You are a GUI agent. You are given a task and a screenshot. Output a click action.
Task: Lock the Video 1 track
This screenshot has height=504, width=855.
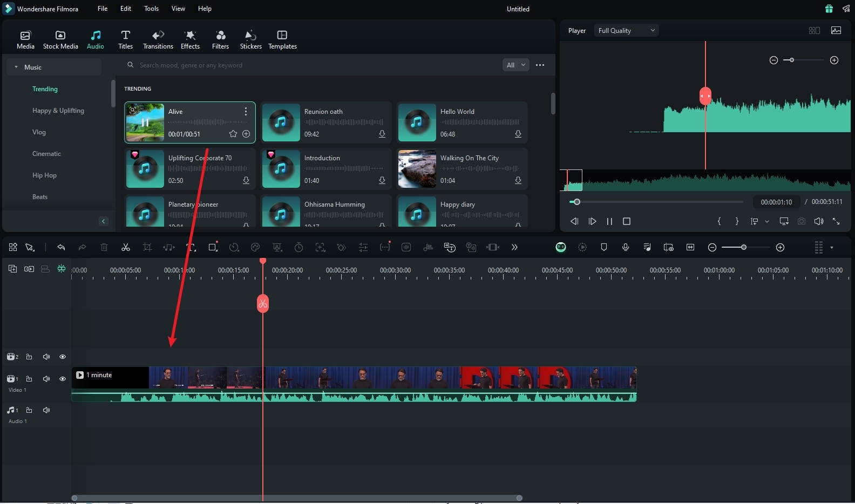pyautogui.click(x=29, y=379)
